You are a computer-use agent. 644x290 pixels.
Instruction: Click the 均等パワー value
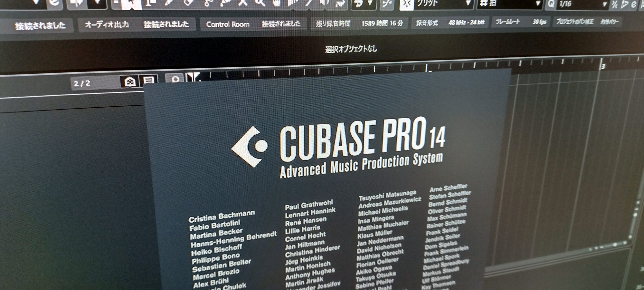610,22
